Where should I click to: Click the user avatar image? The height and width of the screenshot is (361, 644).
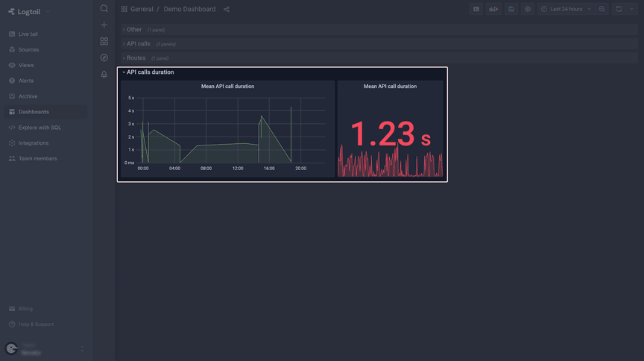(11, 348)
